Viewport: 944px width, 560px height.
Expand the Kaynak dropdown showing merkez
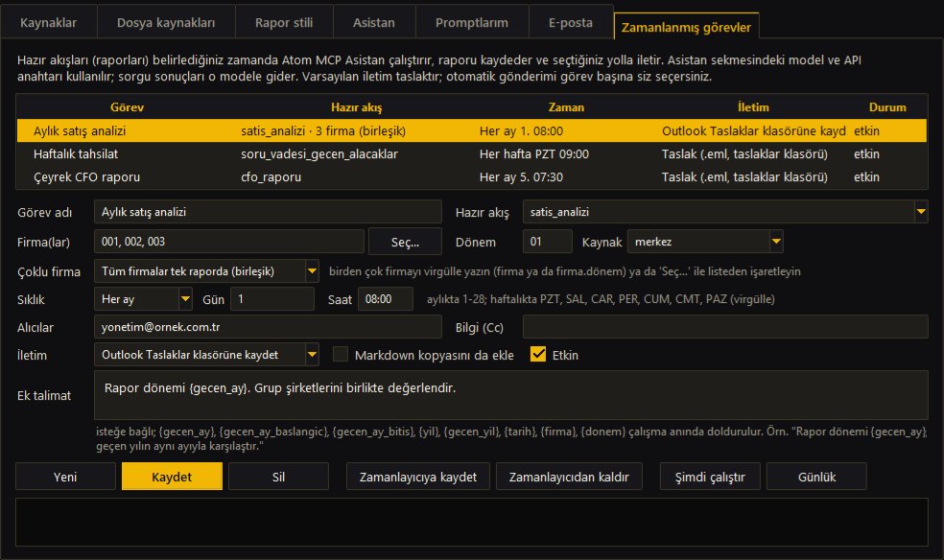tap(776, 242)
